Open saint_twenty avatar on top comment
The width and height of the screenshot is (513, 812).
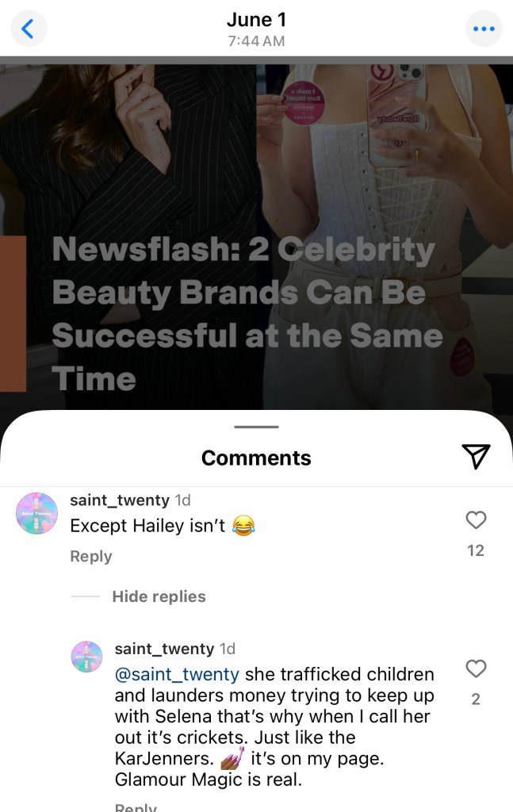tap(36, 513)
